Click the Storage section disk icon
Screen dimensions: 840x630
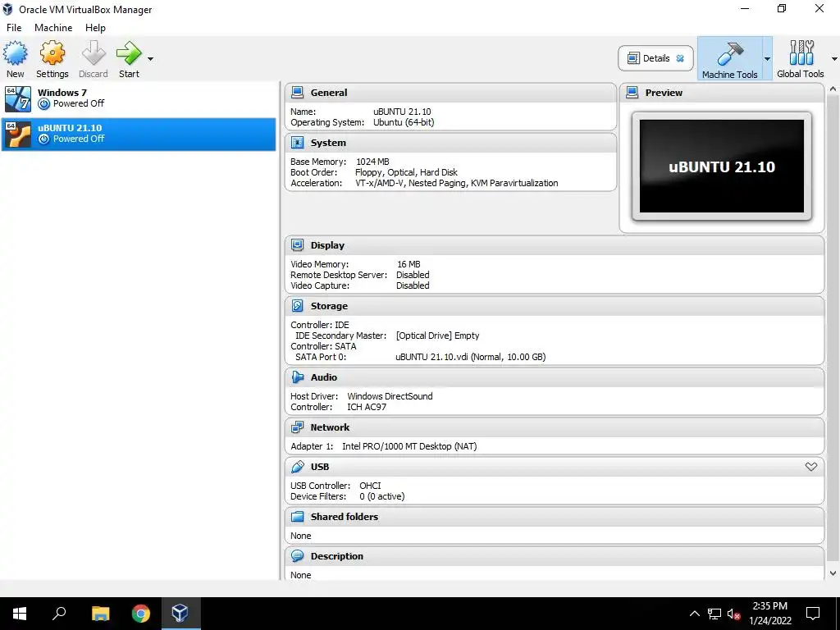(297, 306)
